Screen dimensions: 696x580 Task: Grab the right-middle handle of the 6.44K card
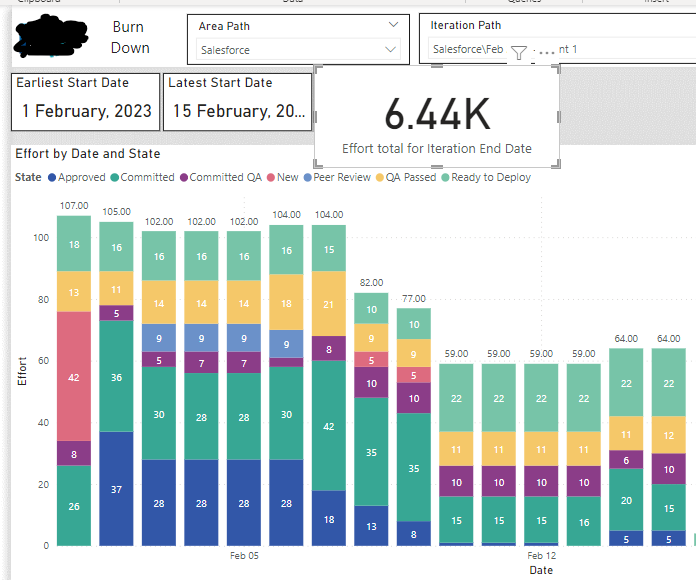(558, 117)
